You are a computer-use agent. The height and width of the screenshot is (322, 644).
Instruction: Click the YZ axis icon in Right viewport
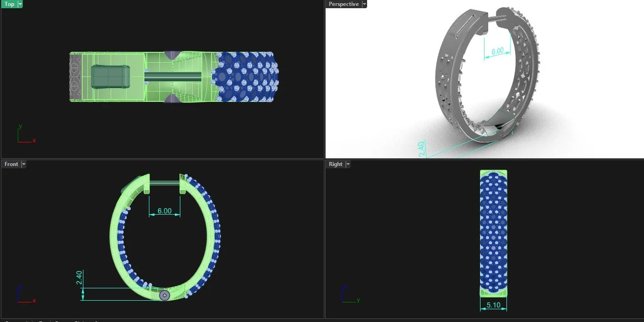tap(350, 294)
